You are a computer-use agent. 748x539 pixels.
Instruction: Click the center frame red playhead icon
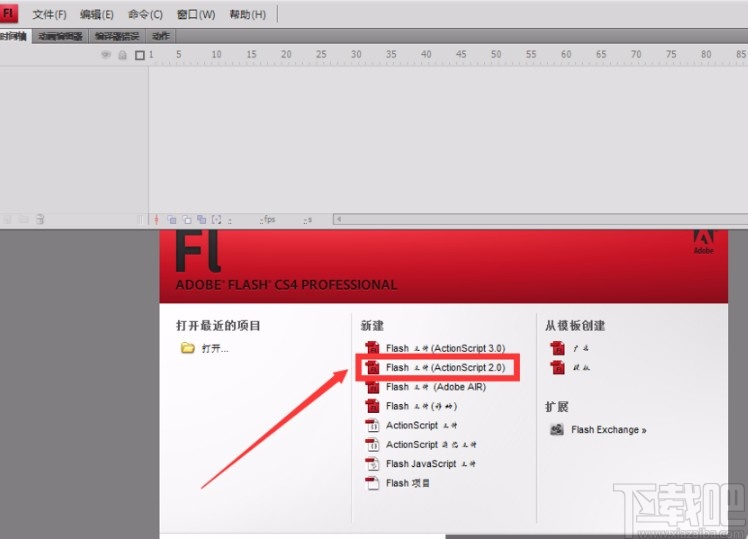click(156, 219)
